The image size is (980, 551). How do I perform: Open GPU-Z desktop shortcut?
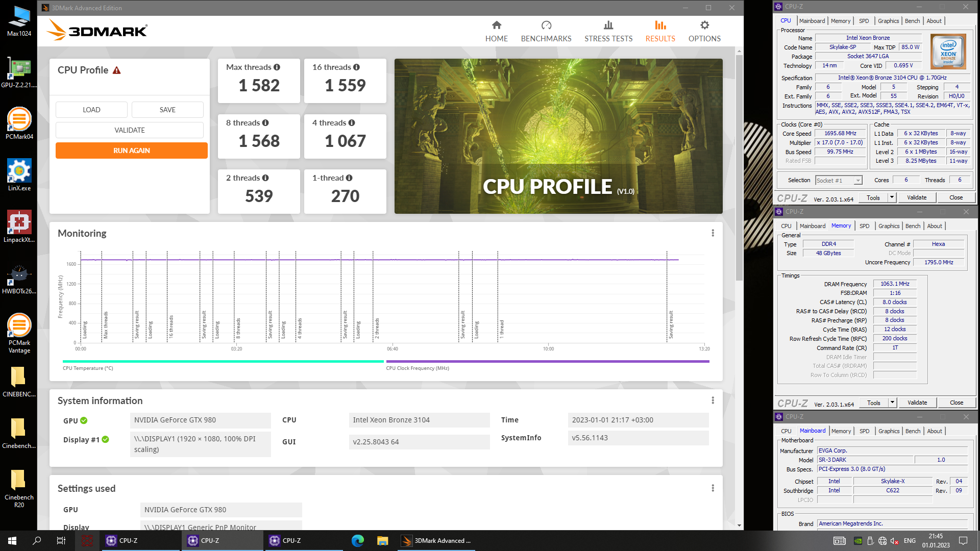click(19, 72)
